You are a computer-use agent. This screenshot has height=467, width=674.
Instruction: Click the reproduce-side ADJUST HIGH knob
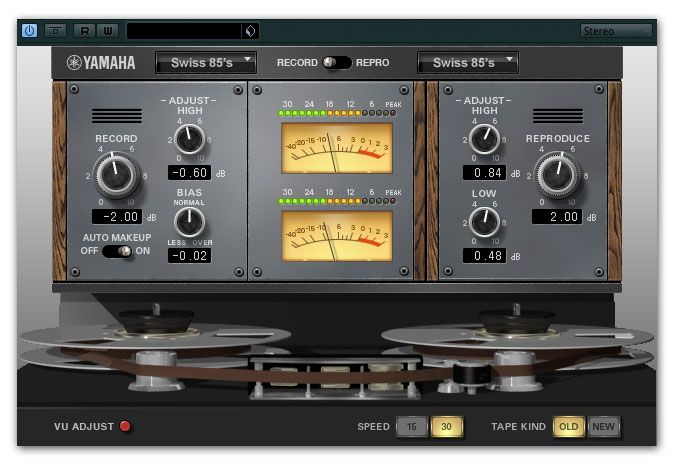click(x=484, y=139)
